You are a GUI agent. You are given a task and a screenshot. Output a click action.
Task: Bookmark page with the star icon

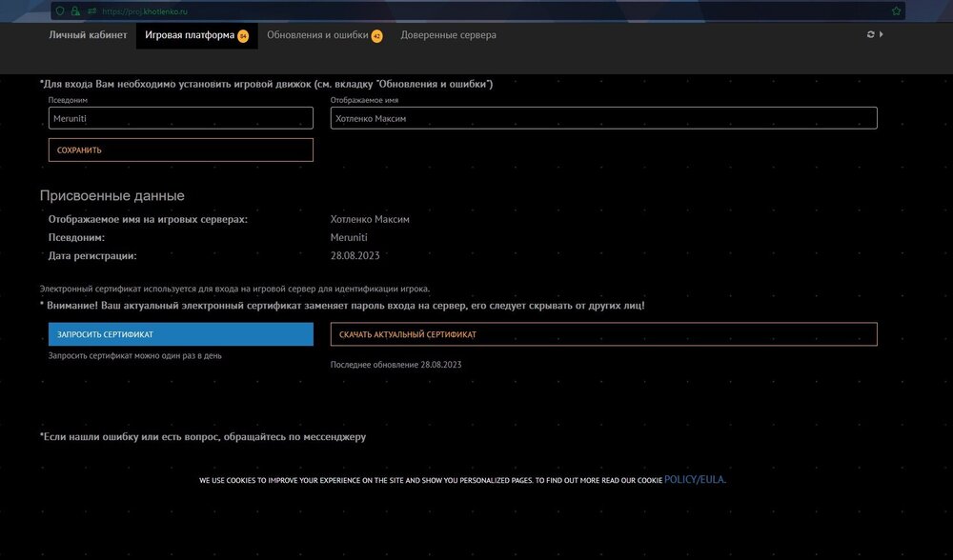tap(896, 11)
